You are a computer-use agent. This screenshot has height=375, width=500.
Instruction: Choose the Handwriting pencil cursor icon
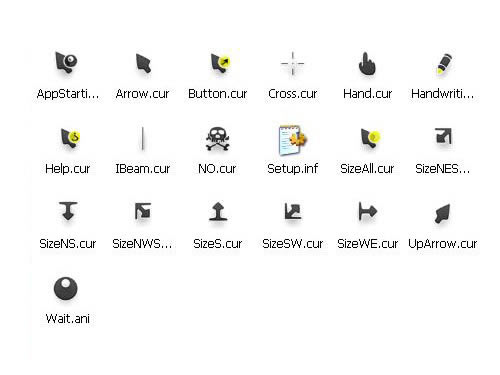coord(444,63)
